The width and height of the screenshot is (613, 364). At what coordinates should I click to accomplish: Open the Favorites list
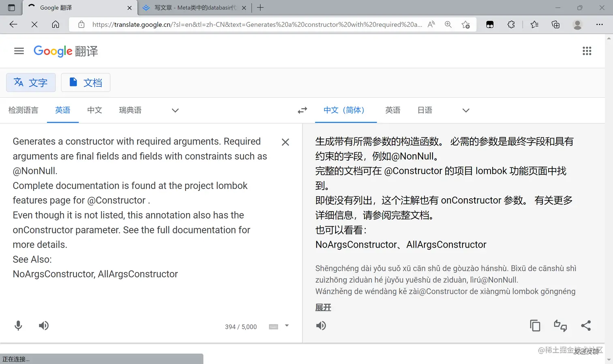(534, 24)
